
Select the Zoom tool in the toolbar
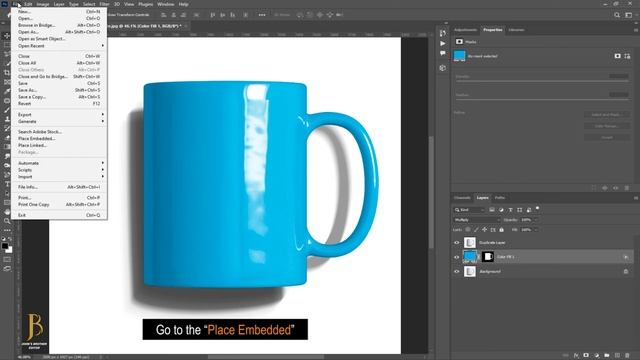[7, 221]
